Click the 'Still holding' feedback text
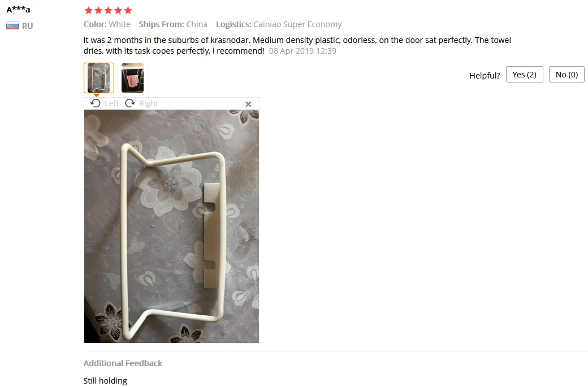This screenshot has width=588, height=387. [x=105, y=381]
